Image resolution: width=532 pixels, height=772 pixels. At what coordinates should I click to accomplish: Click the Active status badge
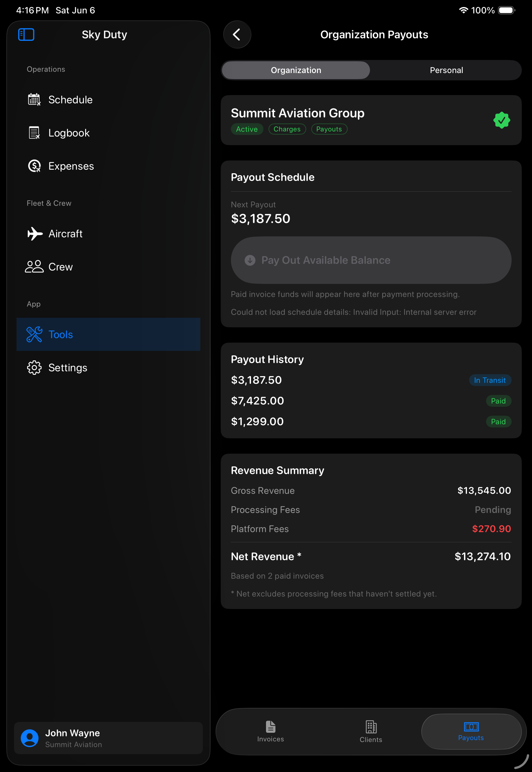[247, 129]
